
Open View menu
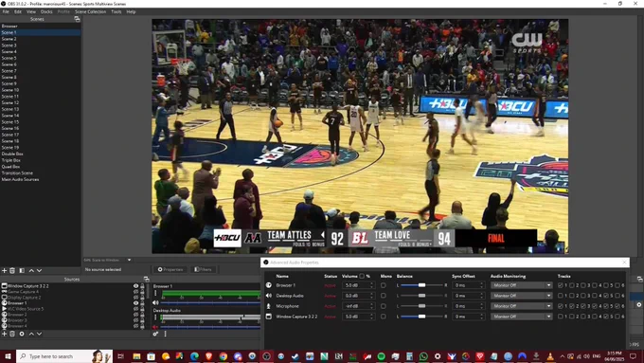click(x=31, y=11)
